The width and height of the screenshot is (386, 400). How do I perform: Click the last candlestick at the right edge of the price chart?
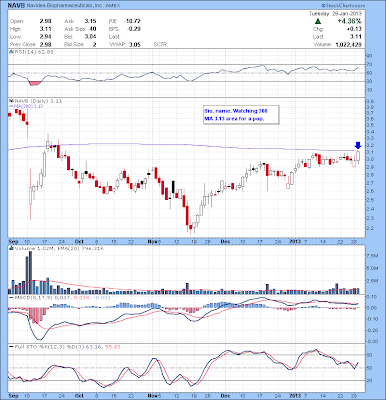pos(358,157)
